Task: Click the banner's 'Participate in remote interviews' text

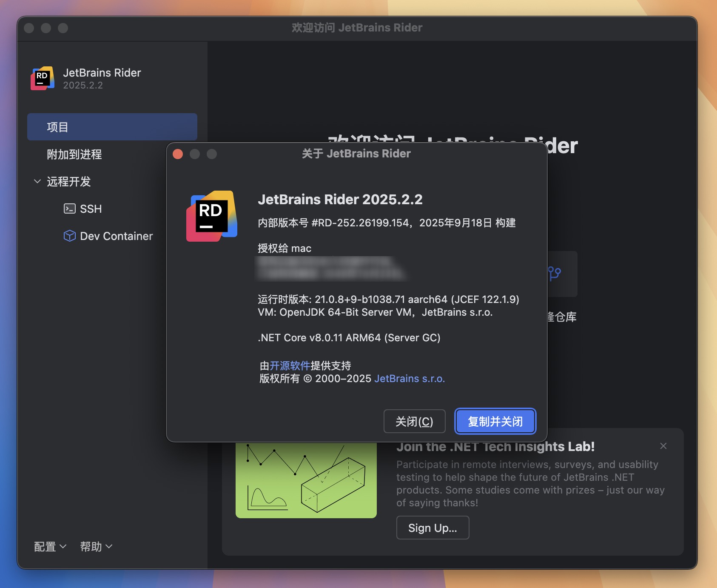Action: tap(530, 483)
